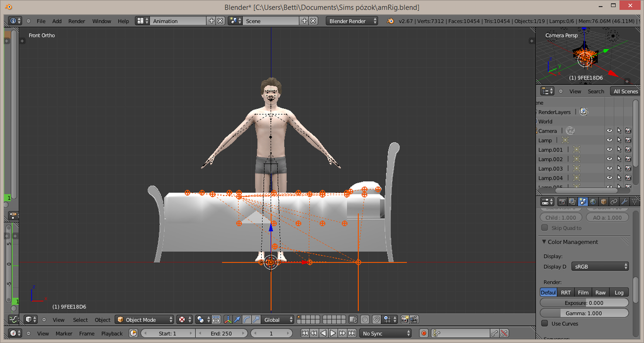
Task: Select the Log render view option
Action: pos(619,293)
